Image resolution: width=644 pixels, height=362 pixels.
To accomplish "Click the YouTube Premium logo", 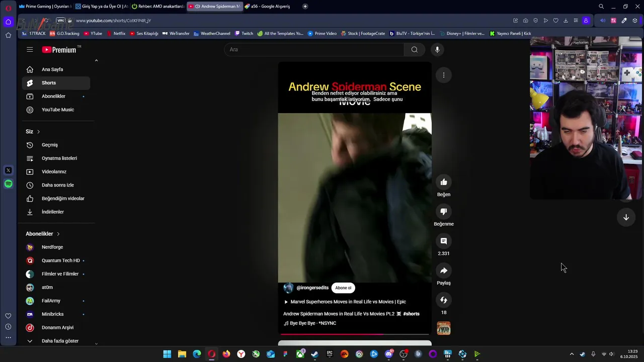I will tap(59, 49).
